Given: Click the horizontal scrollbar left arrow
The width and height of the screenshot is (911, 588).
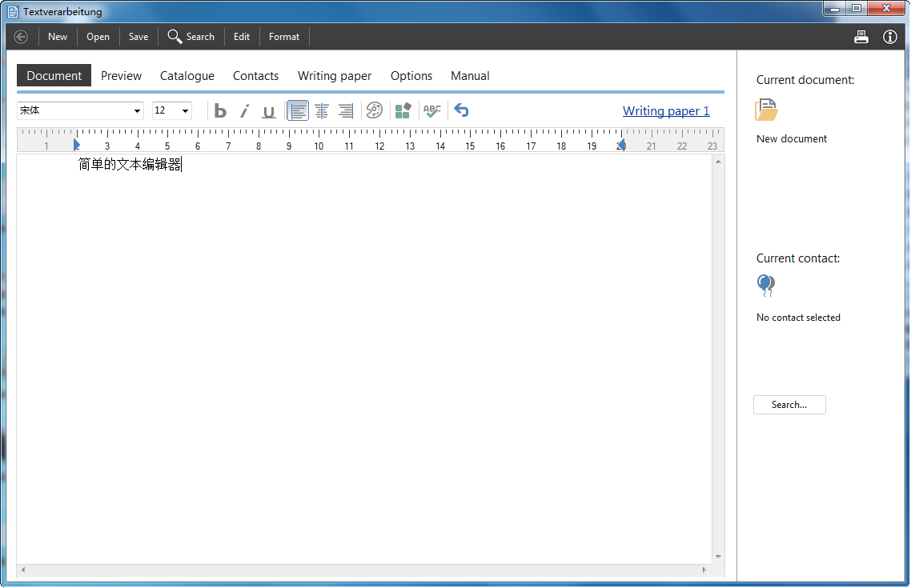Looking at the screenshot, I should click(22, 570).
